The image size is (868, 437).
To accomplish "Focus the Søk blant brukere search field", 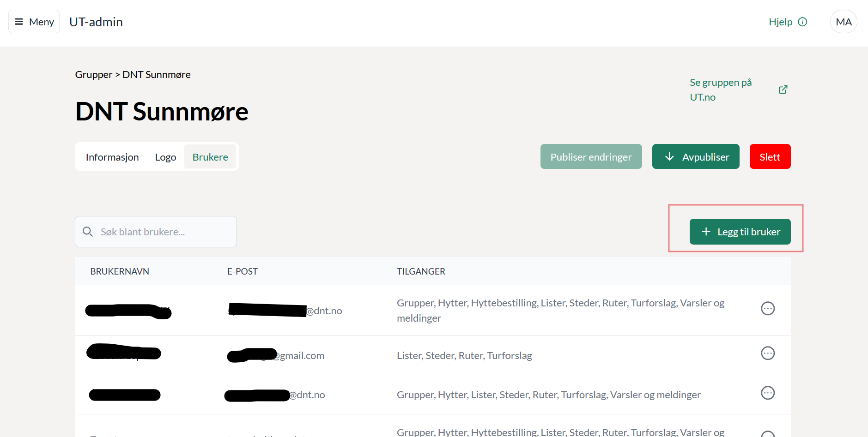I will [x=162, y=232].
